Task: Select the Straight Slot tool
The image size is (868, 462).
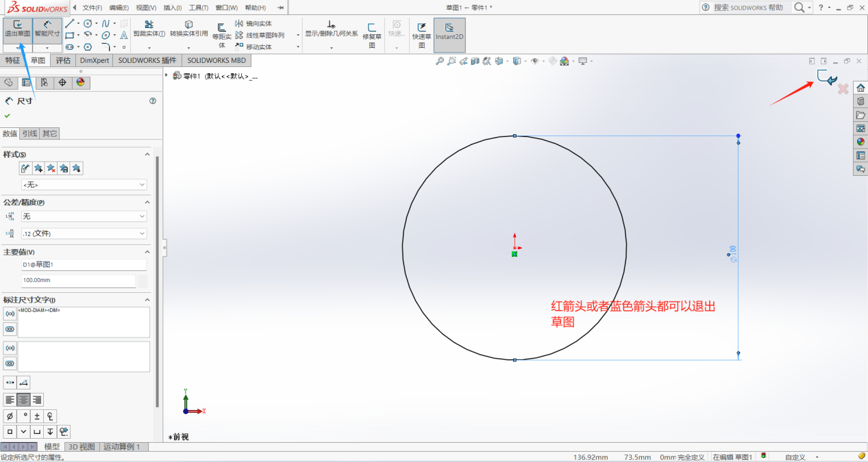Action: point(69,47)
